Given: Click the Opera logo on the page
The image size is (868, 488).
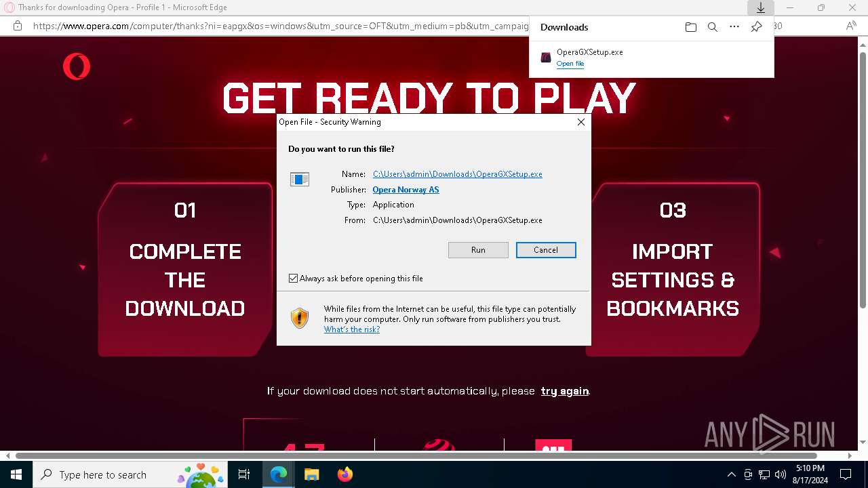Looking at the screenshot, I should click(x=77, y=67).
